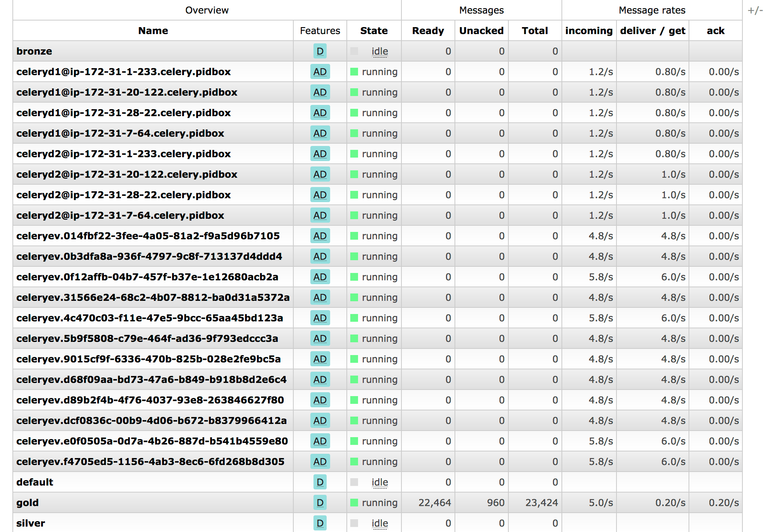Viewport: 780px width, 532px height.
Task: Sort by Total column header
Action: (x=535, y=31)
